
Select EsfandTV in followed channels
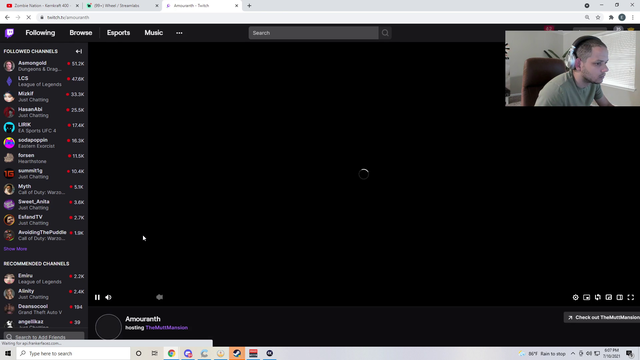(x=44, y=220)
